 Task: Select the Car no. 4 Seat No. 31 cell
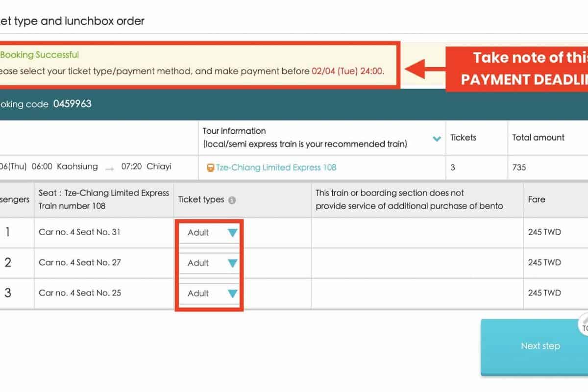pyautogui.click(x=79, y=232)
